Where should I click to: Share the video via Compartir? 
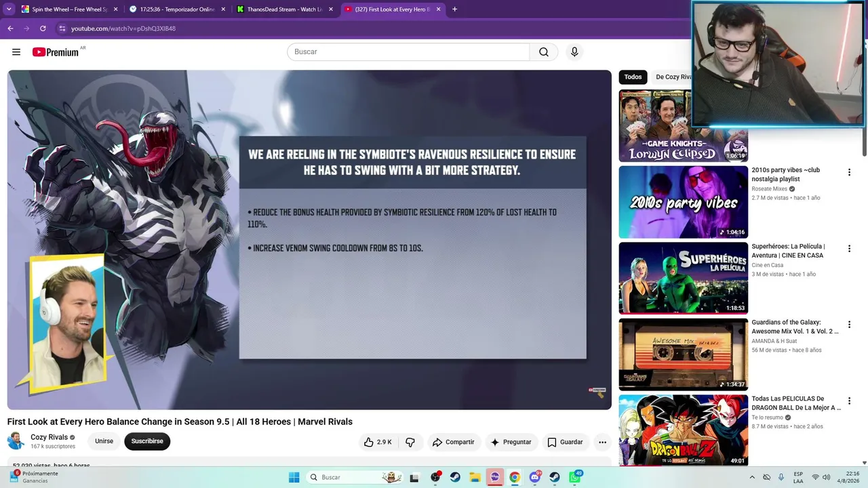(x=453, y=442)
